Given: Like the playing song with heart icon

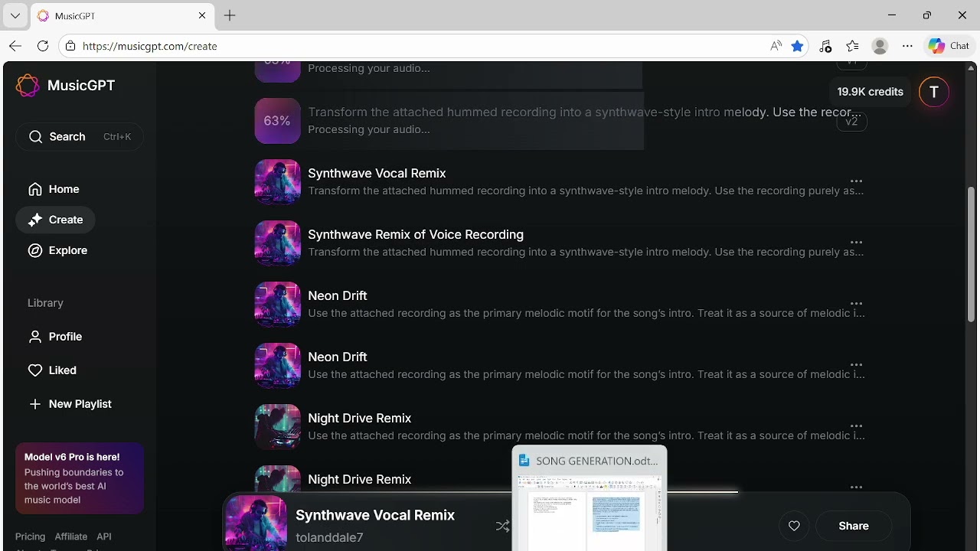Looking at the screenshot, I should point(794,527).
